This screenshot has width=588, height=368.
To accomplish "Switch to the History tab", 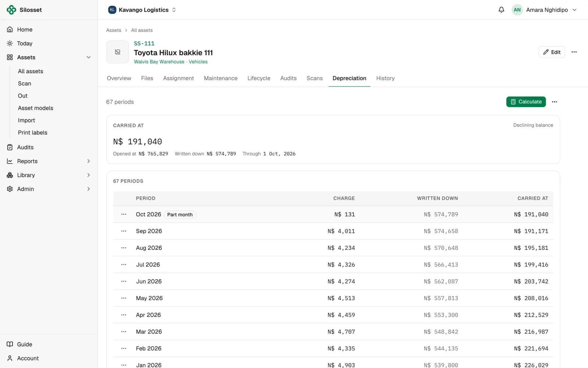I will point(386,78).
